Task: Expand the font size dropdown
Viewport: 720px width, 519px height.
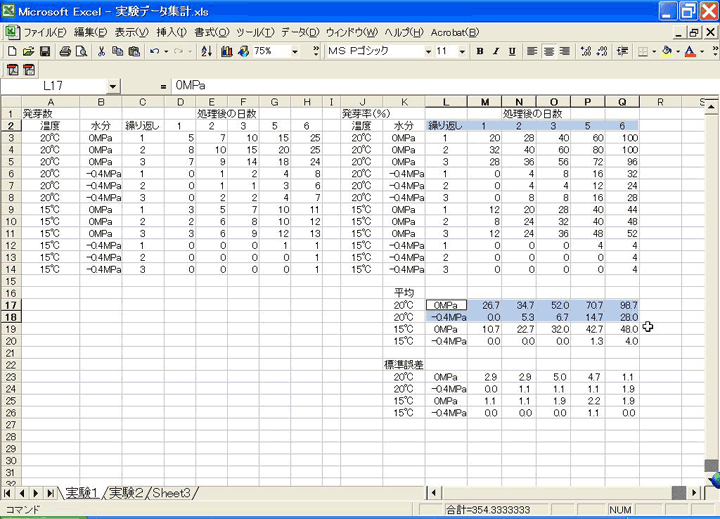Action: tap(463, 51)
